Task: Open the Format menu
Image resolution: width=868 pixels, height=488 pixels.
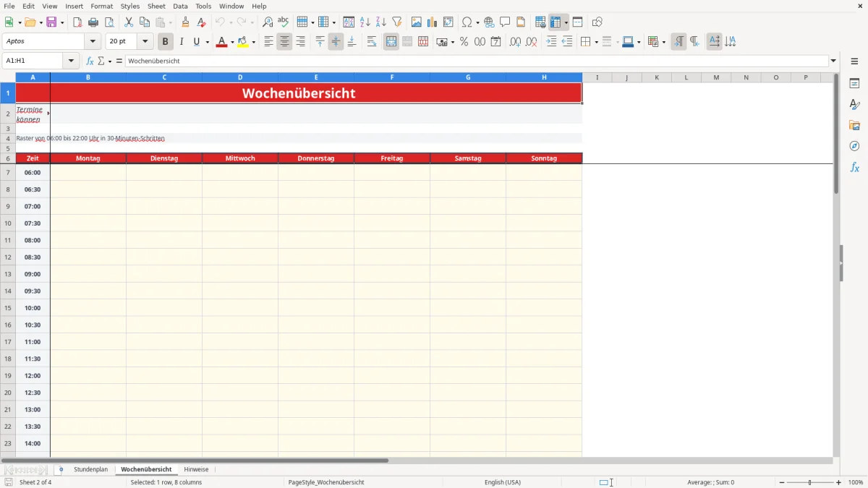Action: coord(102,6)
